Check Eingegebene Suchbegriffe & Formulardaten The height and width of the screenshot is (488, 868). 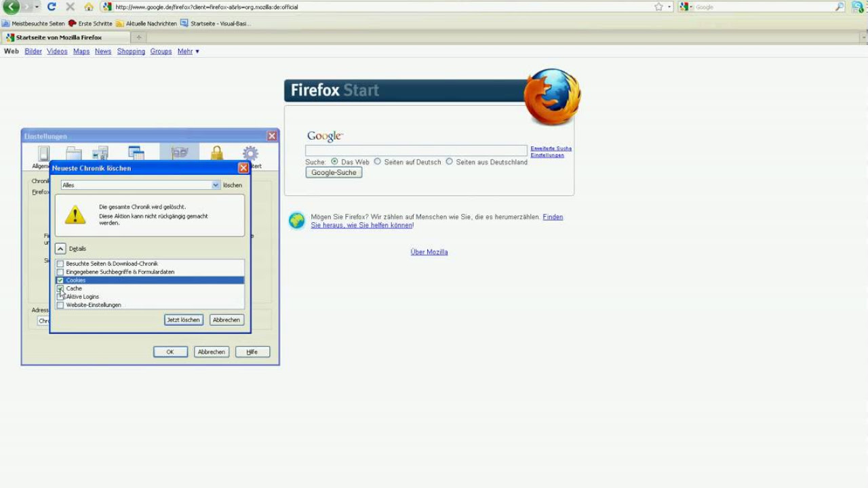click(60, 272)
